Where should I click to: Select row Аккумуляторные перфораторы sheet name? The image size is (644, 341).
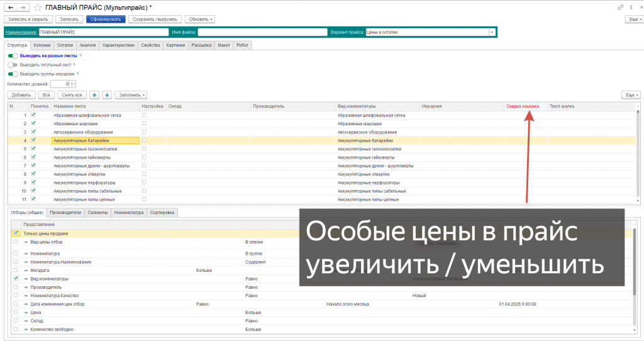click(x=84, y=182)
